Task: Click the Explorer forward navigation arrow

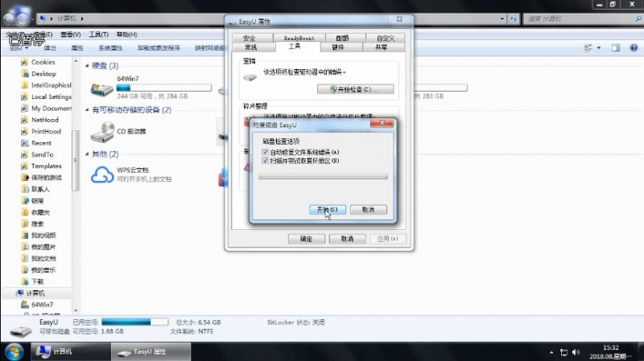Action: click(23, 18)
